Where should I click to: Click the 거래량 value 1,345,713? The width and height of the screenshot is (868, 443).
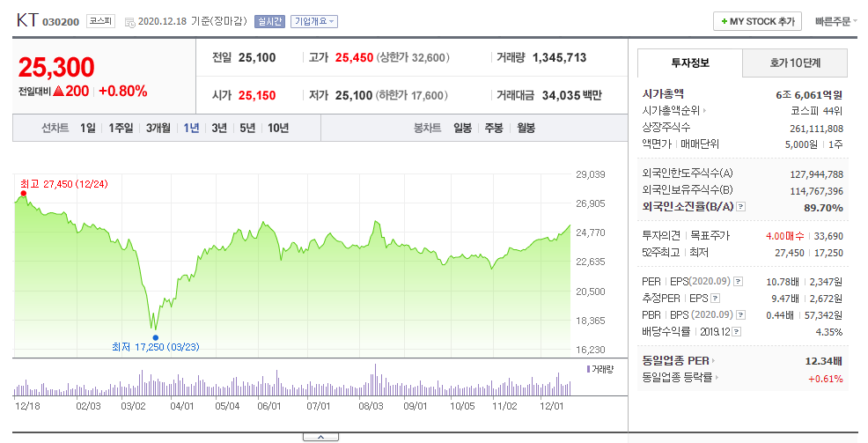(560, 57)
